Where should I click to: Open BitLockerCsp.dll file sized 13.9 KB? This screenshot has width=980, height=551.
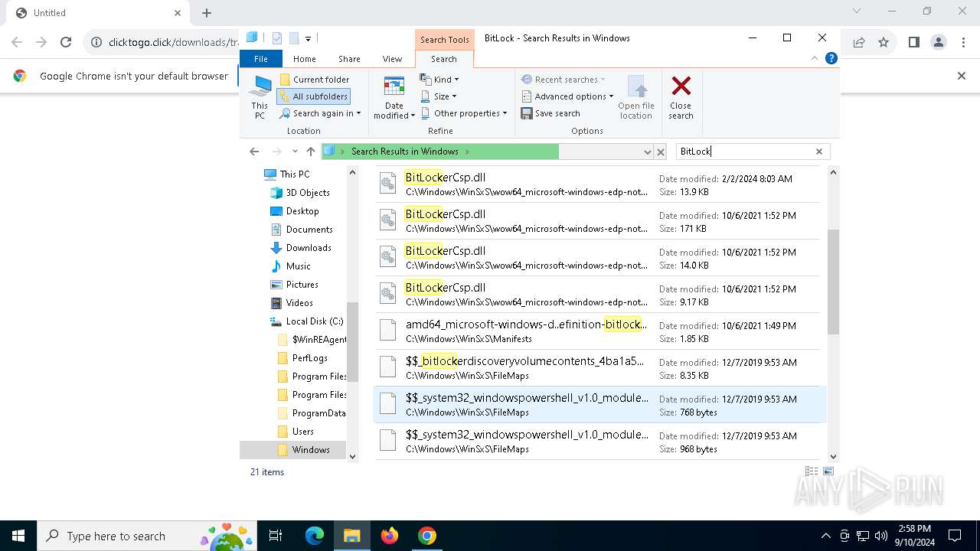pos(596,184)
